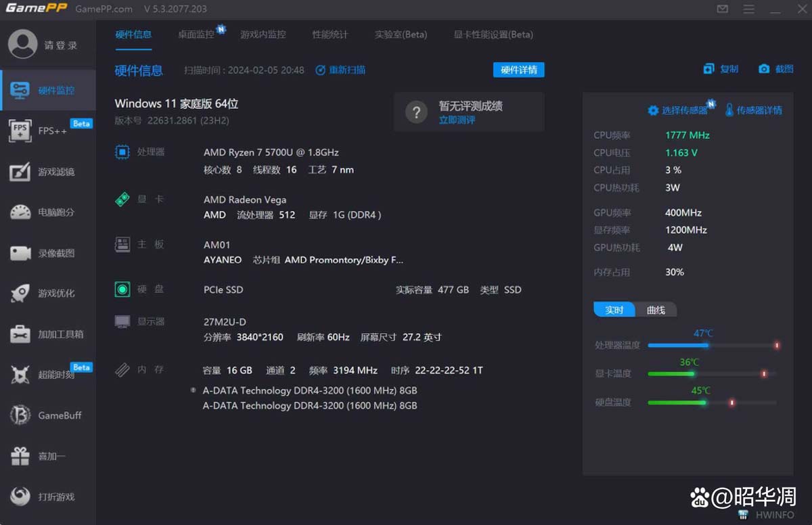Click the 硬件详情 button
Image resolution: width=812 pixels, height=525 pixels.
519,70
